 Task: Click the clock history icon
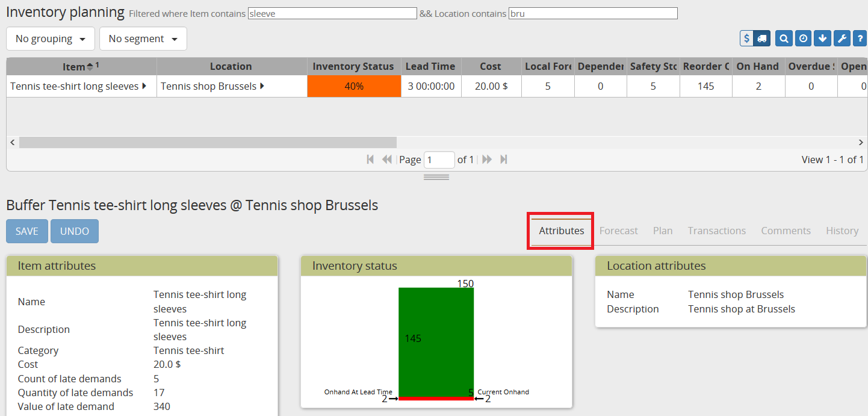pos(803,38)
